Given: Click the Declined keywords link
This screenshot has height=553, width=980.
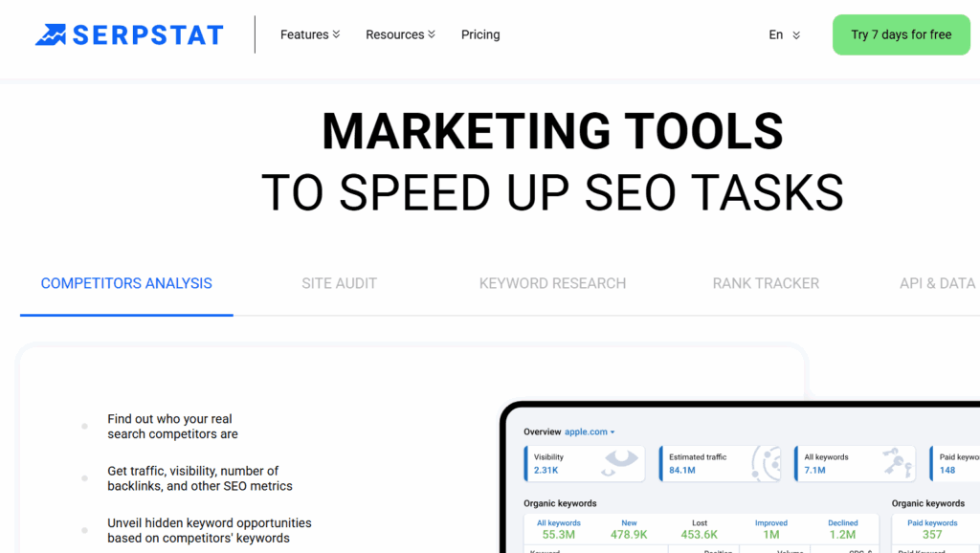Looking at the screenshot, I should [843, 529].
